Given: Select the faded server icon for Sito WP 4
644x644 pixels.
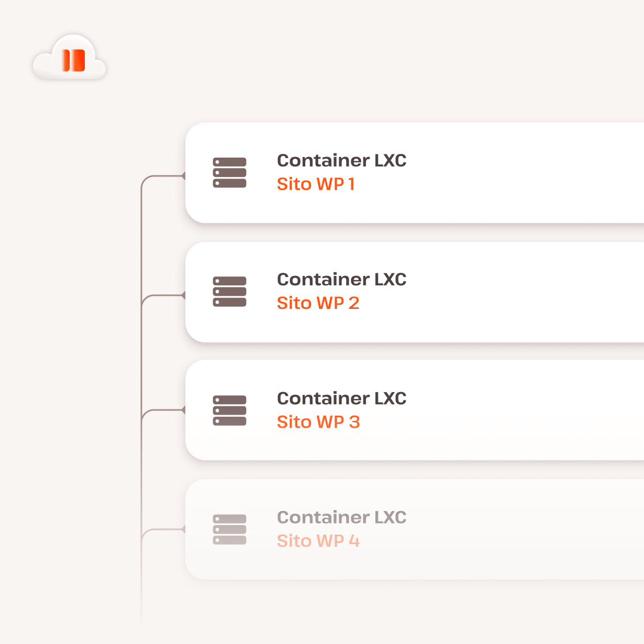Looking at the screenshot, I should [229, 529].
